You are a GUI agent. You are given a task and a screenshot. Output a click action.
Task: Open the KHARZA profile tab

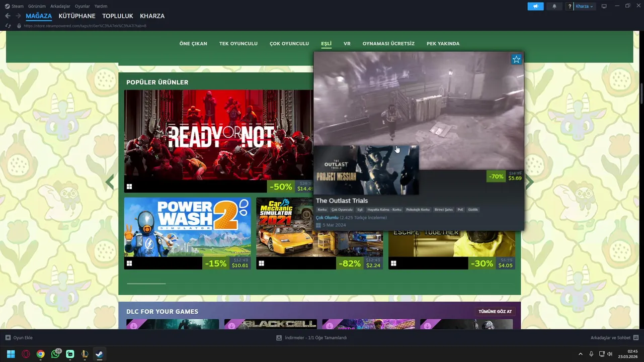152,16
